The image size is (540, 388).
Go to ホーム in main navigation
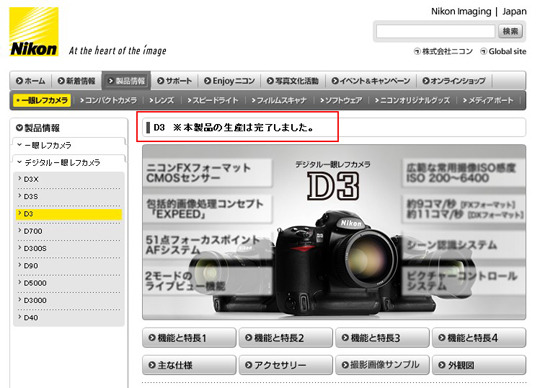(x=30, y=81)
